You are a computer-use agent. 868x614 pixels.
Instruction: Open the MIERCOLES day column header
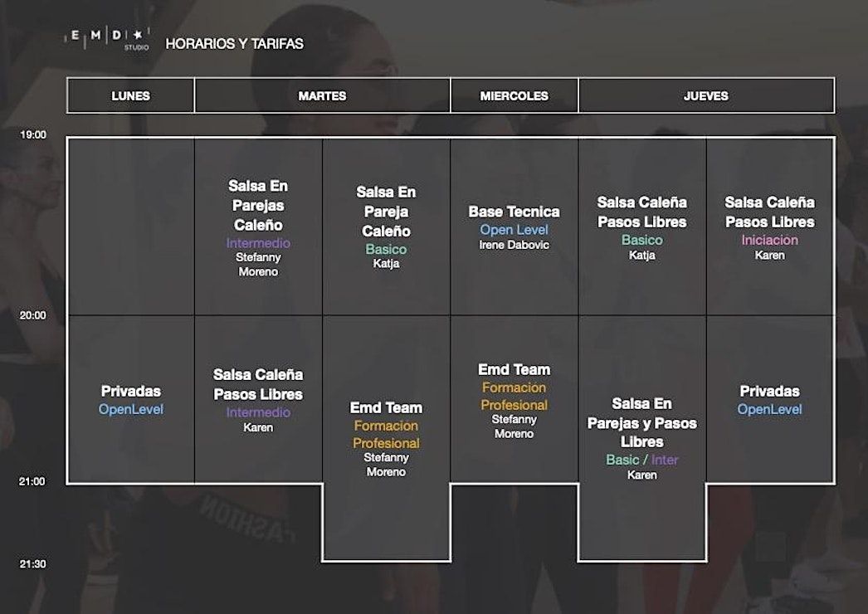click(x=514, y=95)
